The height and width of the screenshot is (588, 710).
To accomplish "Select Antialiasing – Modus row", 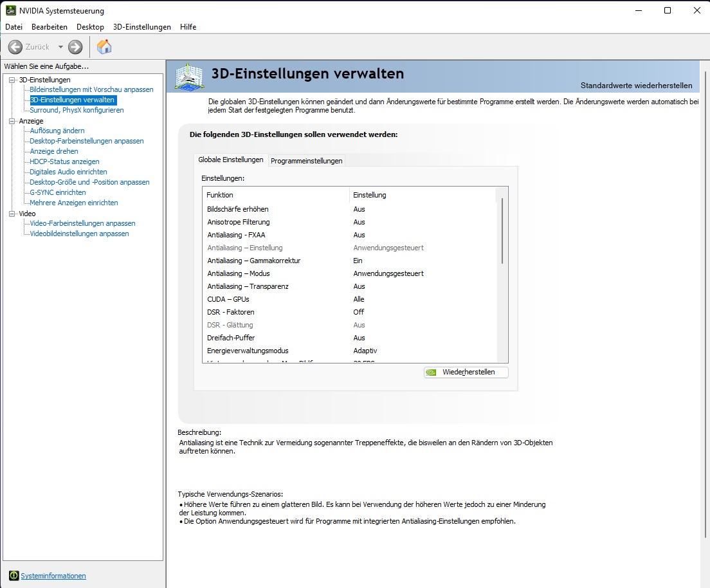I will [x=350, y=273].
